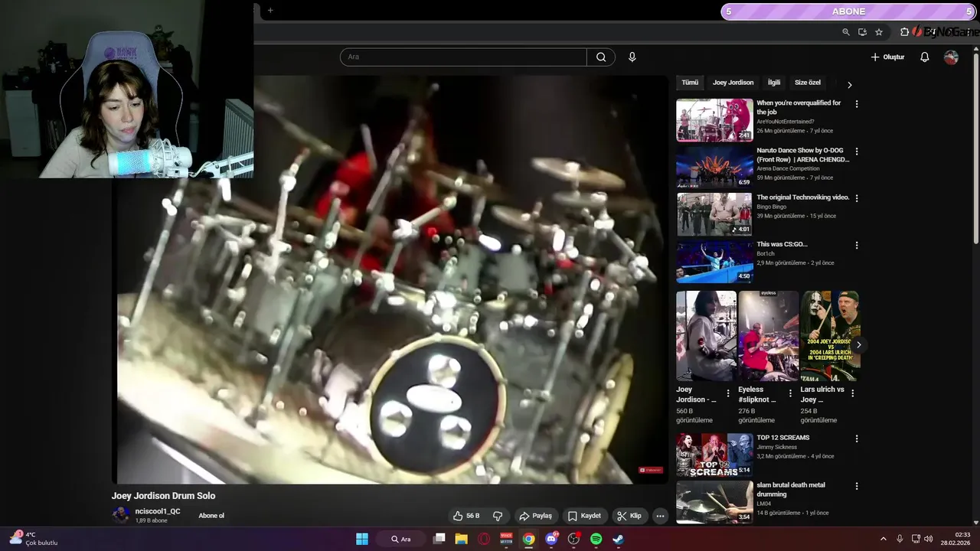Open the "This was CS:GO..." title

coord(782,244)
